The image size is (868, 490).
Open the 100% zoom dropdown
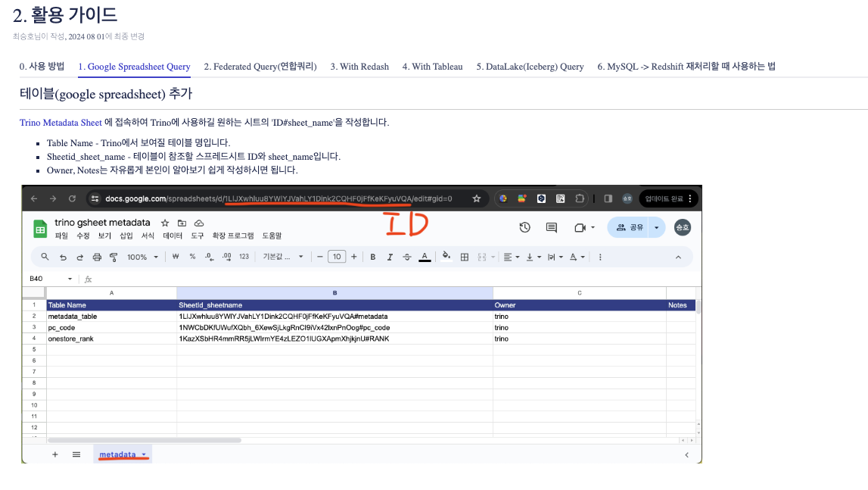tap(143, 257)
